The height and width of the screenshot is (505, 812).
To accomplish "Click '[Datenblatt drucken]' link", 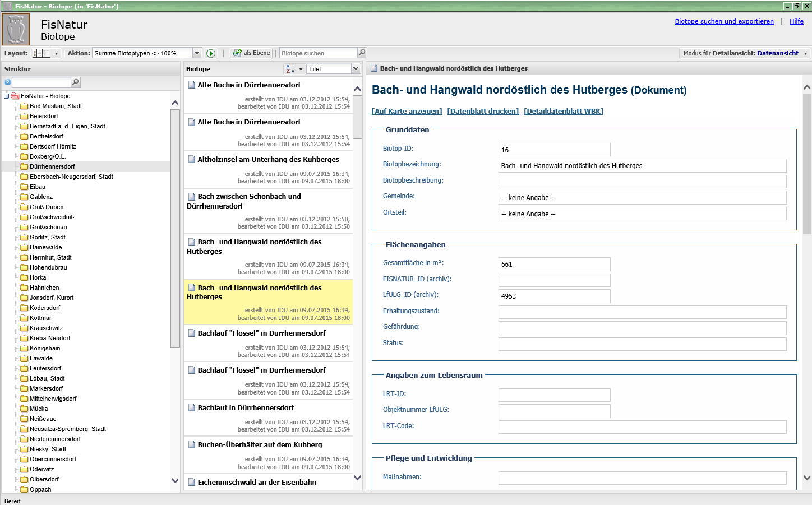I will 483,111.
